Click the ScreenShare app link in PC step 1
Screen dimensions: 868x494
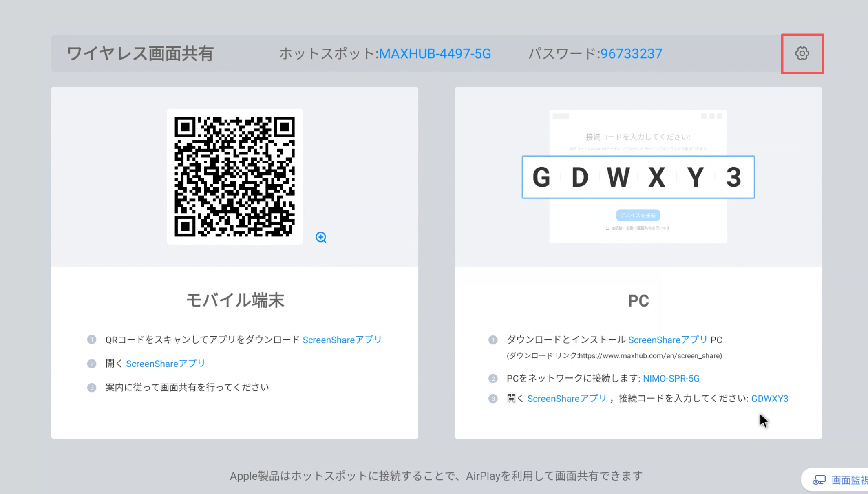click(667, 340)
